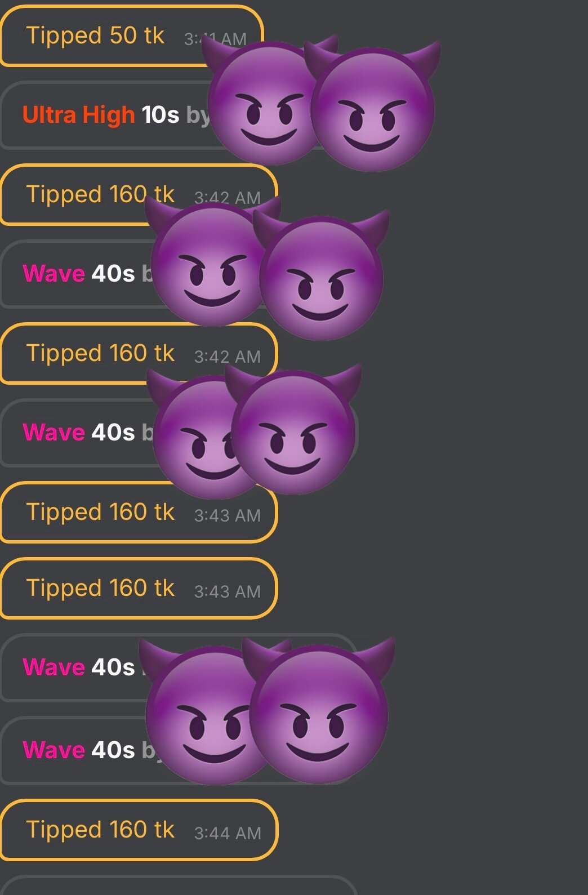Image resolution: width=588 pixels, height=895 pixels.
Task: Select the "Tipped 160 tk" message sent at 3:44 AM
Action: pos(139,830)
